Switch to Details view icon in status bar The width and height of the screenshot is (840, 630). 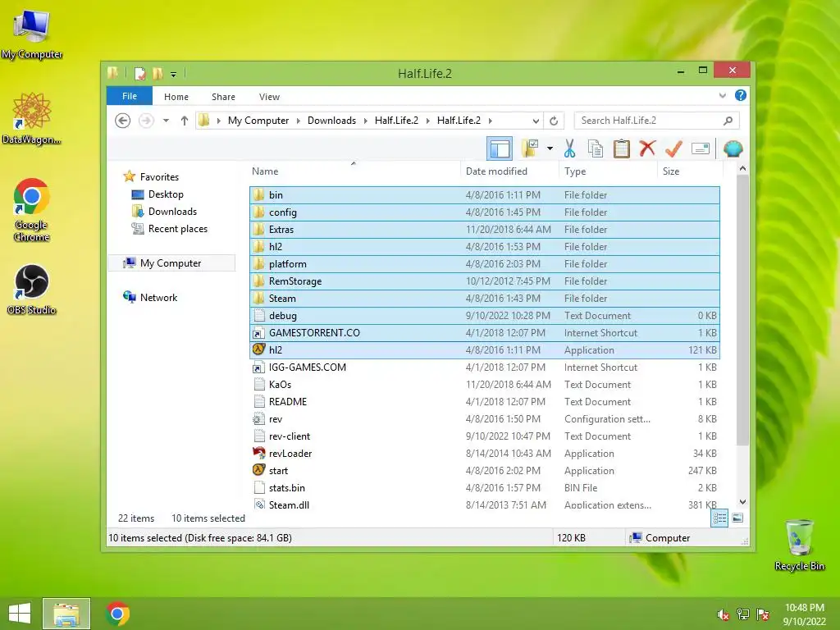[x=719, y=518]
